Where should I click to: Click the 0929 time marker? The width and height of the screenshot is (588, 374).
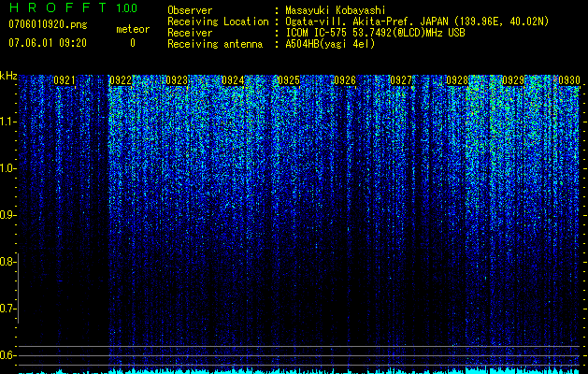coord(513,80)
